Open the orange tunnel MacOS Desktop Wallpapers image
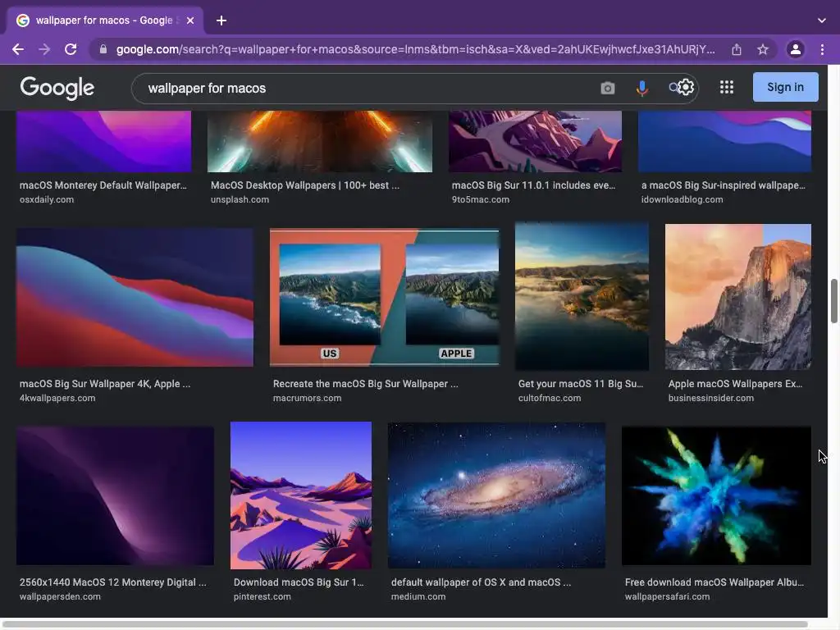This screenshot has width=840, height=630. click(x=320, y=141)
